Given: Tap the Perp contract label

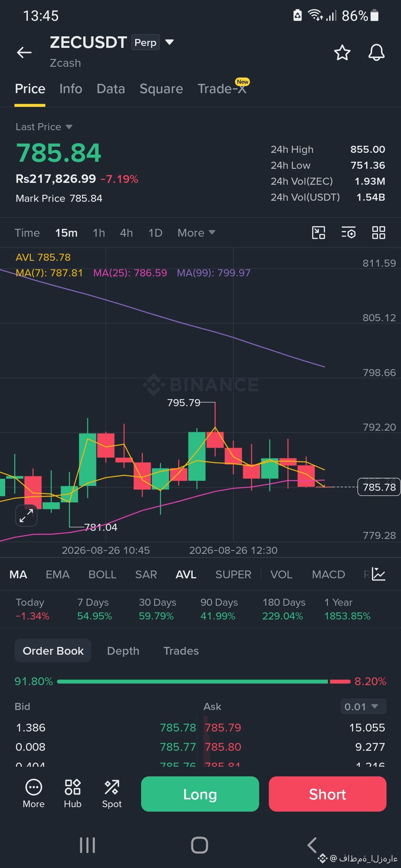Looking at the screenshot, I should tap(145, 42).
